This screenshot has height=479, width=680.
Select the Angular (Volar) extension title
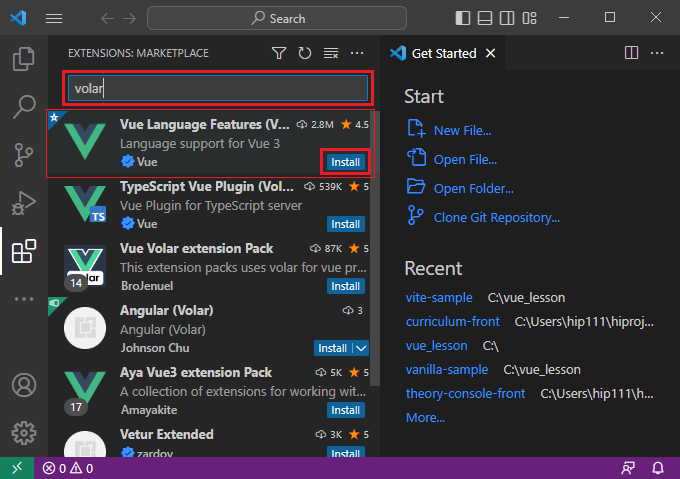167,310
